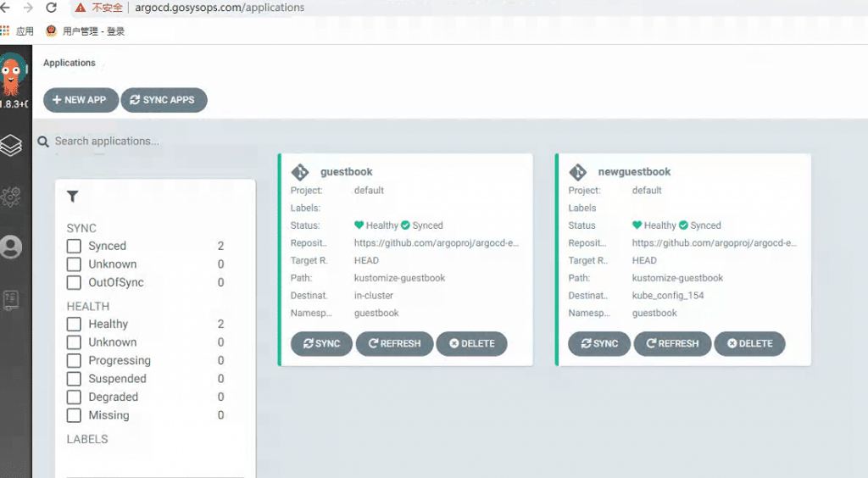Delete the newguestbook application
Viewport: 868px width, 478px height.
(x=749, y=343)
